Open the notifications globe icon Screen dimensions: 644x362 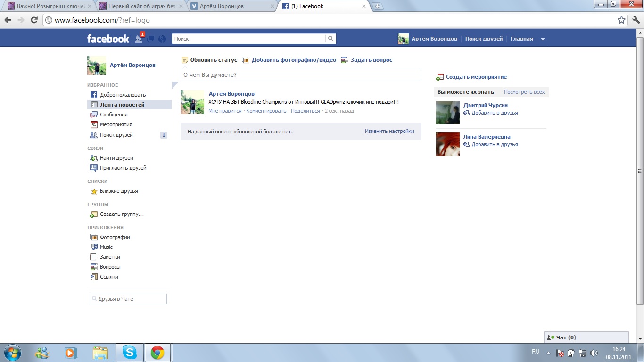point(162,39)
